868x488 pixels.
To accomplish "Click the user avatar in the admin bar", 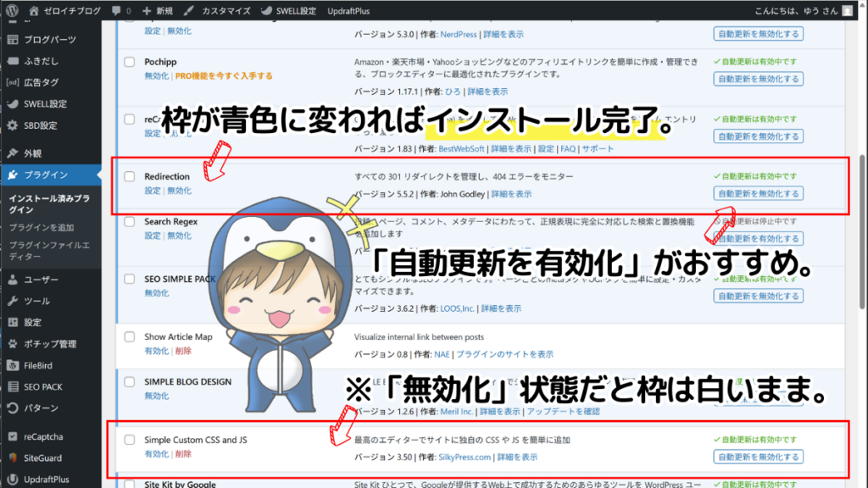I will click(x=848, y=10).
